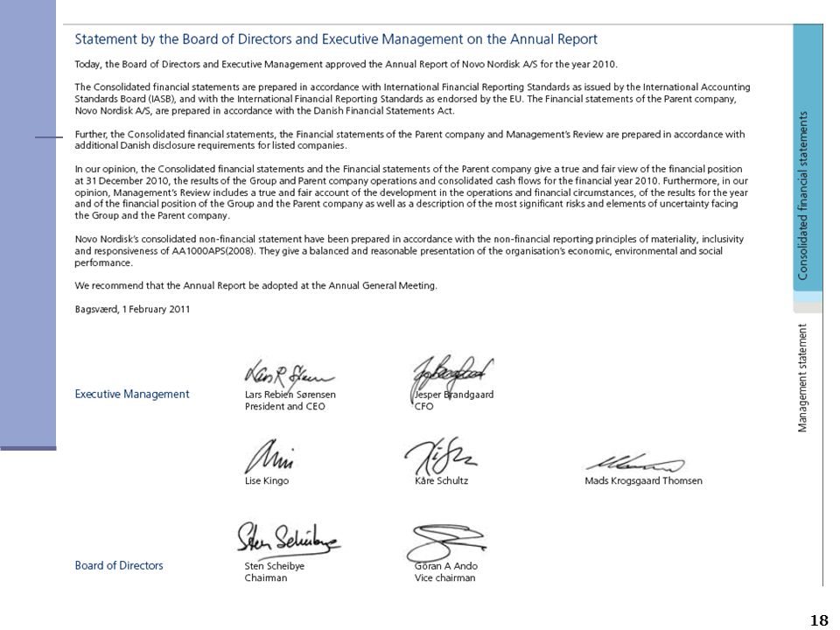Click the 'CFO' title text
The width and height of the screenshot is (840, 630).
click(423, 407)
